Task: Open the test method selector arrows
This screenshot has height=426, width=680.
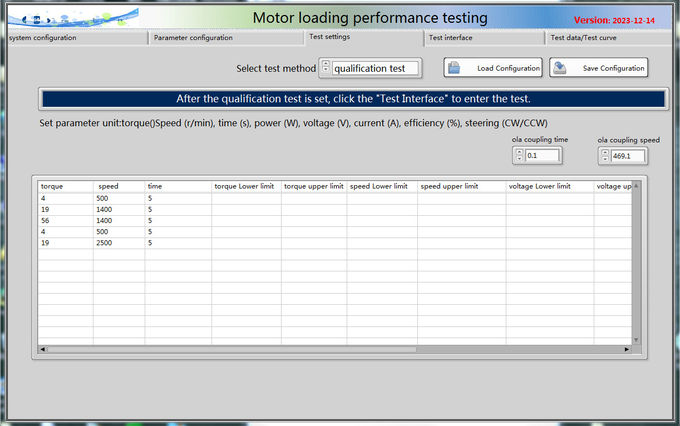Action: click(324, 68)
